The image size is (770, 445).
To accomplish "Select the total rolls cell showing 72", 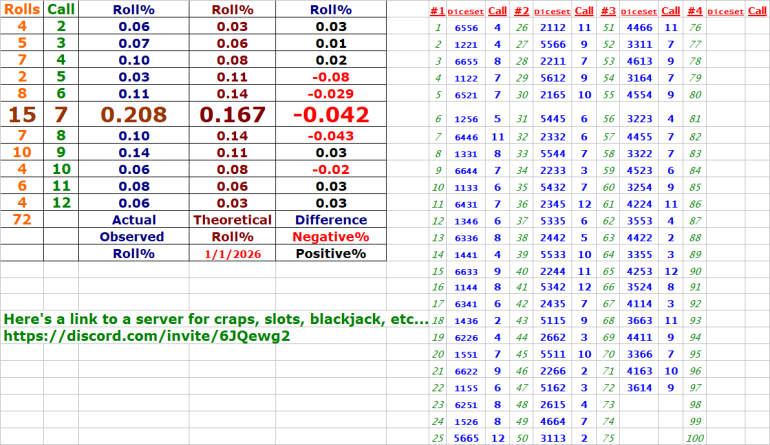I will tap(22, 220).
